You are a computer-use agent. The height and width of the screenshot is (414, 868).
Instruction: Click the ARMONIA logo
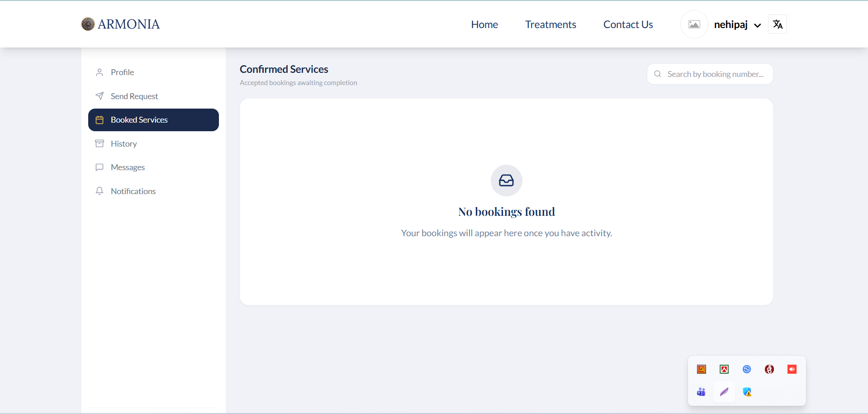pos(120,24)
